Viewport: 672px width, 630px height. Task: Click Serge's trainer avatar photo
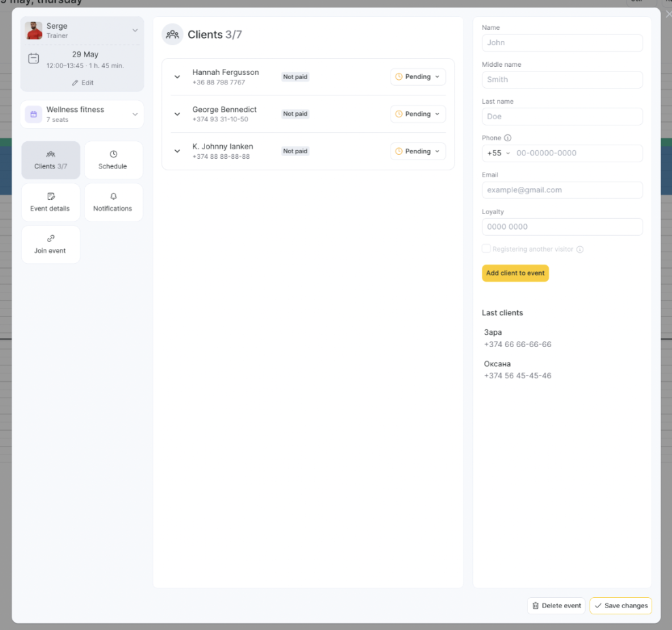point(33,31)
